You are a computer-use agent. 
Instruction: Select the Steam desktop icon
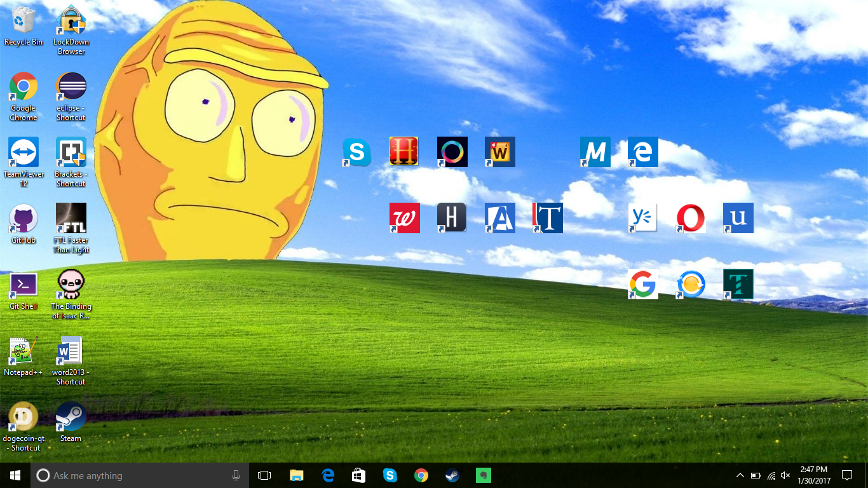(71, 422)
